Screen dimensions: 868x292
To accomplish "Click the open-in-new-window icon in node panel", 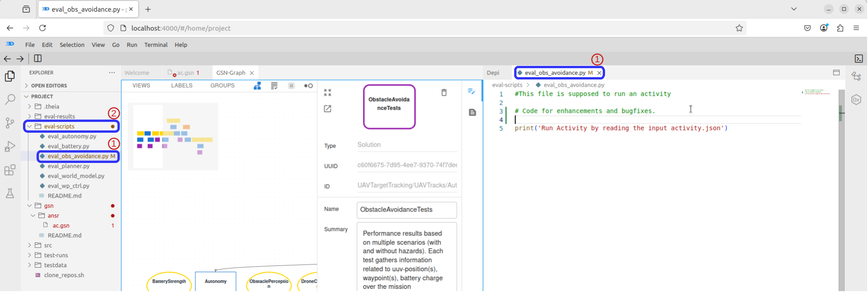I will coord(328,109).
